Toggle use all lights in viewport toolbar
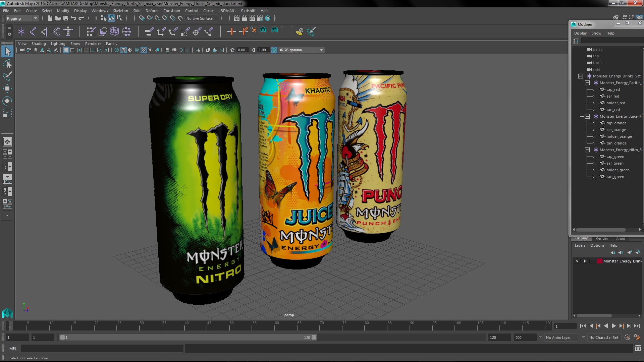 pyautogui.click(x=150, y=50)
